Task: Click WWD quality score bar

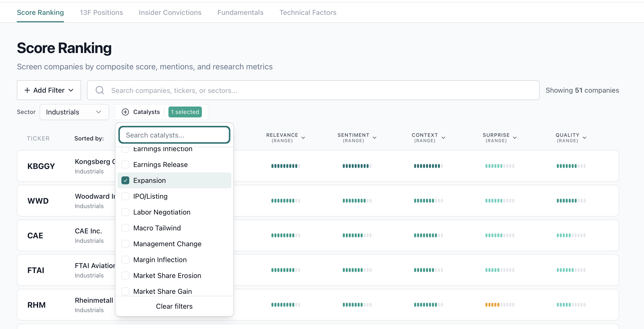Action: point(571,201)
